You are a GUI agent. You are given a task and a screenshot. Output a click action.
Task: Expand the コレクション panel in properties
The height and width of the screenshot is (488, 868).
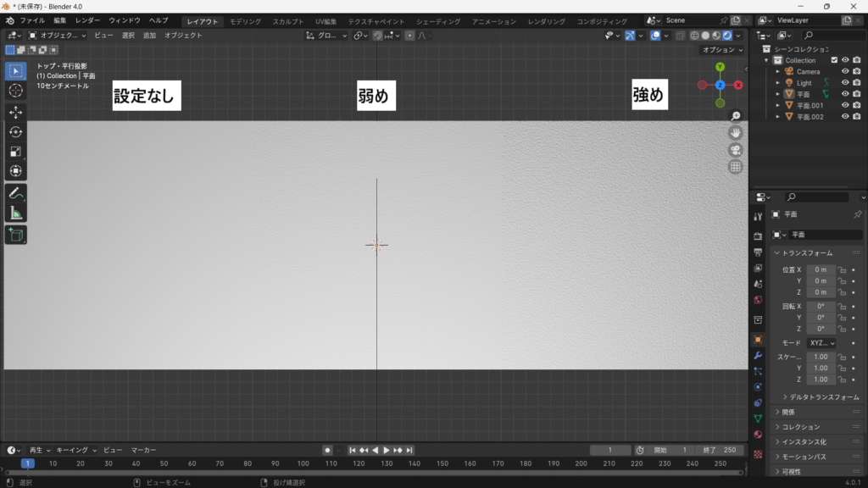point(799,427)
